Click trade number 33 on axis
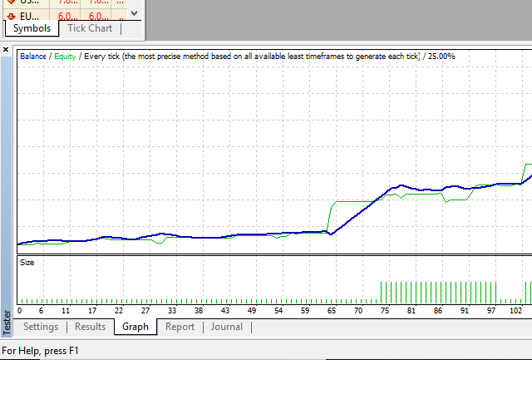The image size is (532, 399). pyautogui.click(x=172, y=310)
